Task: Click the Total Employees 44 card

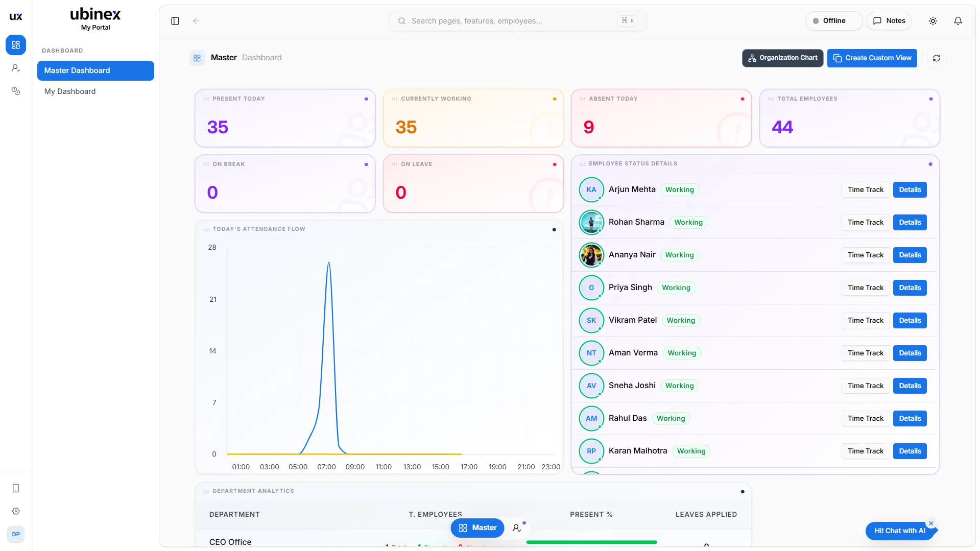Action: (850, 118)
